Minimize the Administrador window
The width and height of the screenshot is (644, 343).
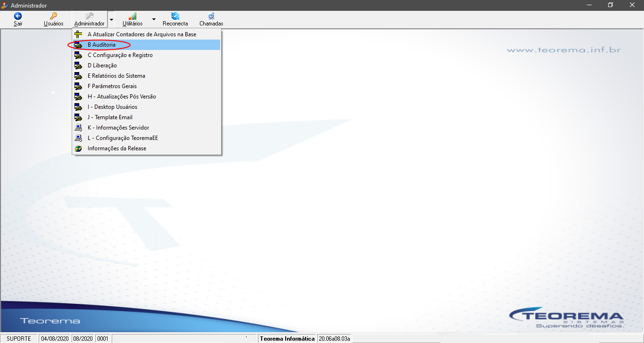click(x=589, y=5)
